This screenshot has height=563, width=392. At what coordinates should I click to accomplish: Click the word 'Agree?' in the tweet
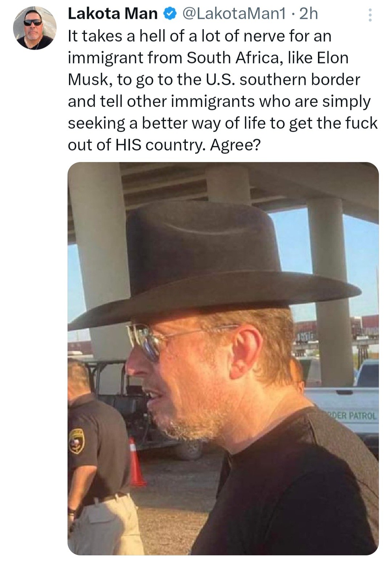[x=235, y=145]
